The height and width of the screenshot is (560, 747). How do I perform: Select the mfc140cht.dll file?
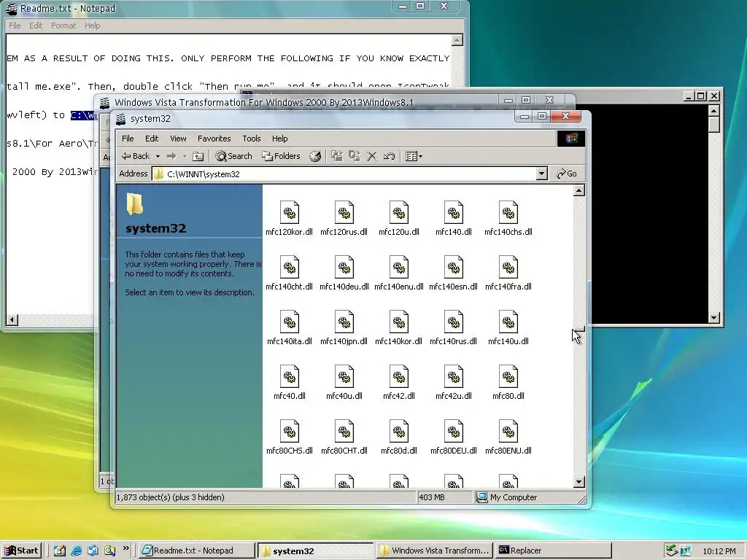(289, 273)
